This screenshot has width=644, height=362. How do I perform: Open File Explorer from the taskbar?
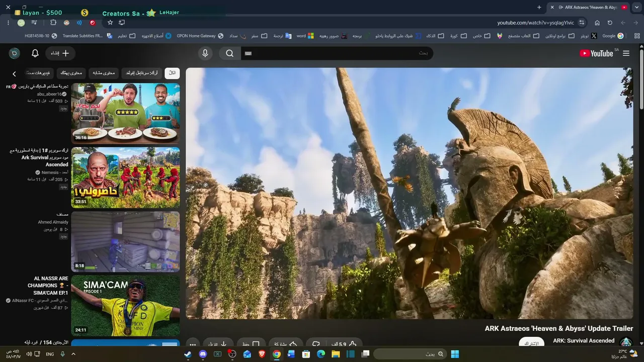[x=336, y=354]
